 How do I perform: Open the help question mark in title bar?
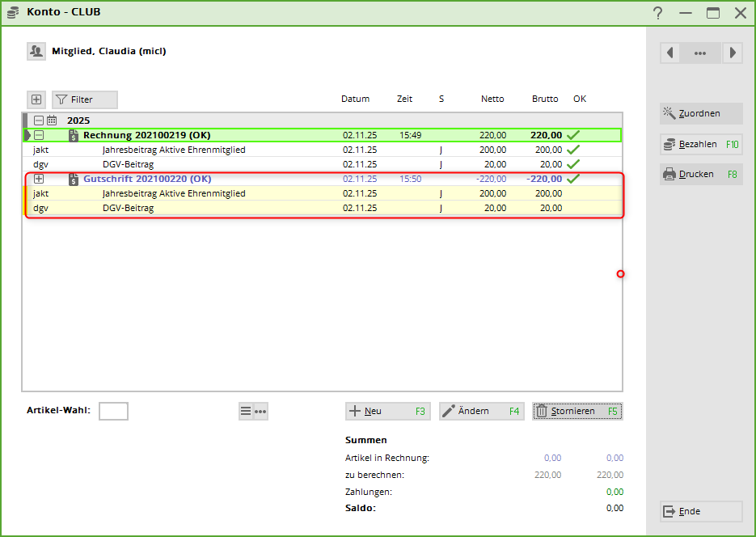tap(658, 12)
